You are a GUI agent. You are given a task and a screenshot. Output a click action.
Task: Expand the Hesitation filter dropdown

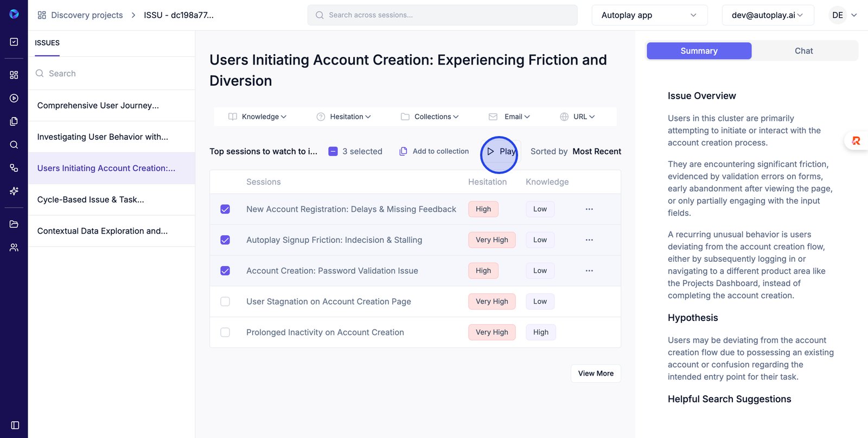tap(344, 117)
